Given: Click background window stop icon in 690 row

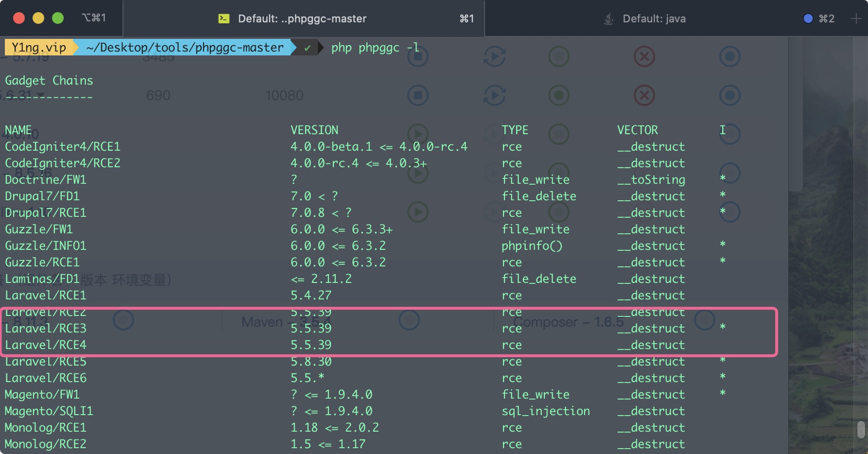Looking at the screenshot, I should (417, 95).
